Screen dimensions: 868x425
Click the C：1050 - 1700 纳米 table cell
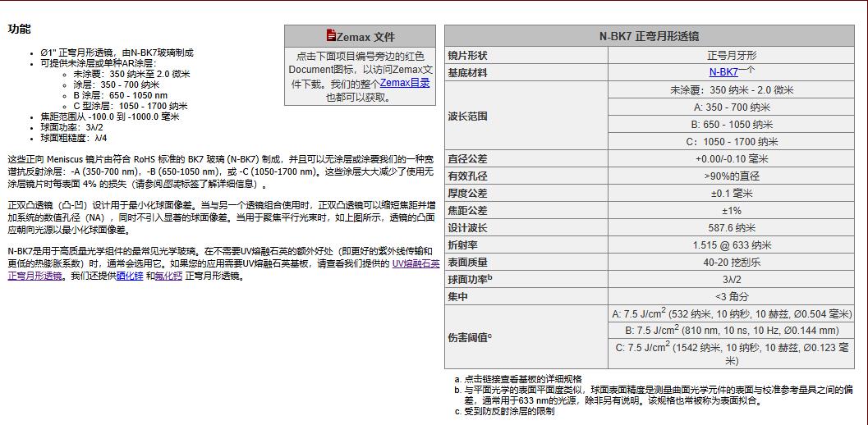pos(731,142)
